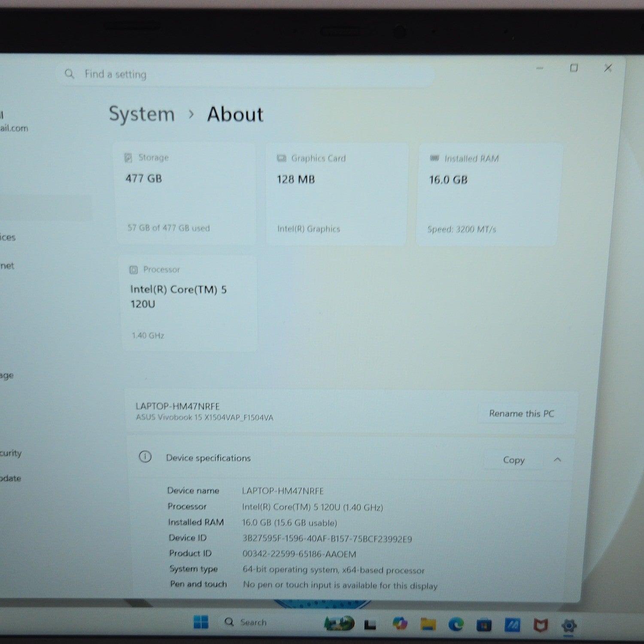Open Microsoft Store from the taskbar

tap(484, 625)
